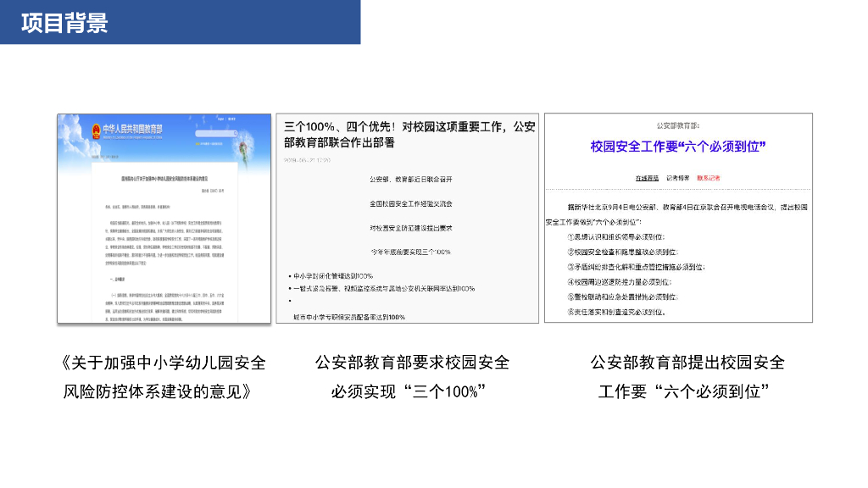
Task: Click caption 公安部教育部要求校园安全
Action: (412, 363)
